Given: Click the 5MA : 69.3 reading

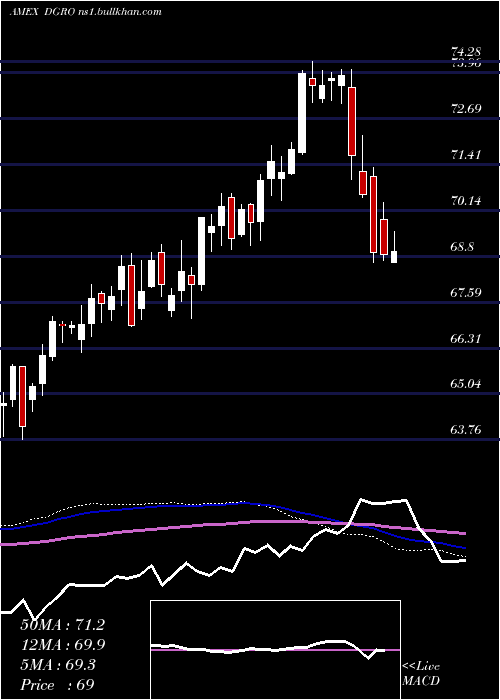Looking at the screenshot, I should coord(58,665).
